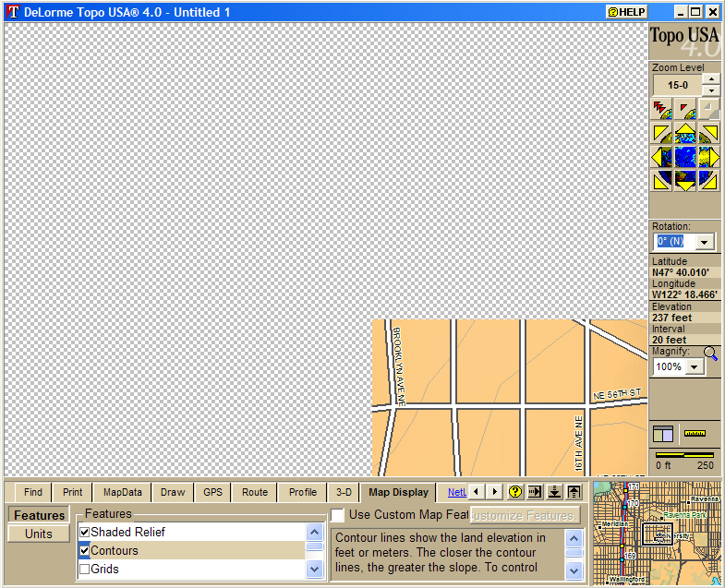Image resolution: width=725 pixels, height=588 pixels.
Task: Click the Longitude value W122° 18.466'
Action: [x=684, y=295]
